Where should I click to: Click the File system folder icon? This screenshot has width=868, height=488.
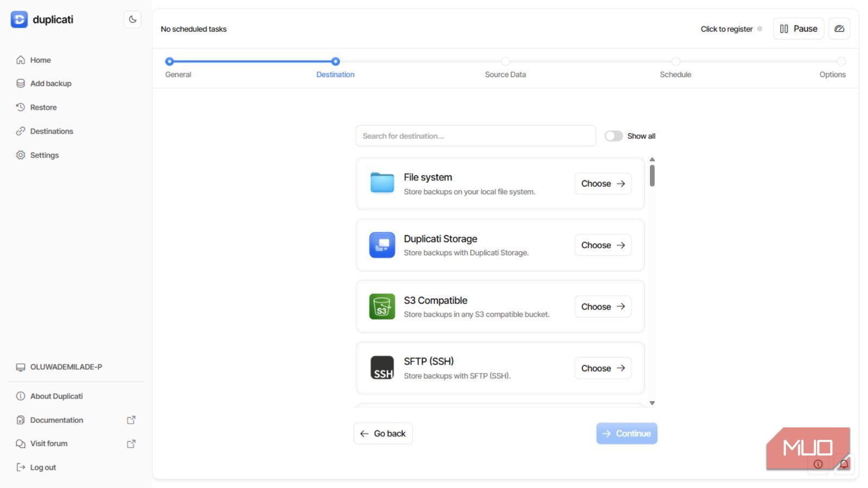pyautogui.click(x=382, y=183)
